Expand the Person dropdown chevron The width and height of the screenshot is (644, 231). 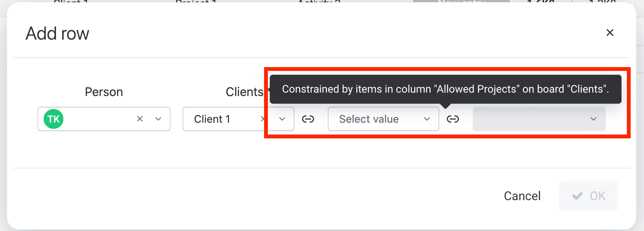159,119
